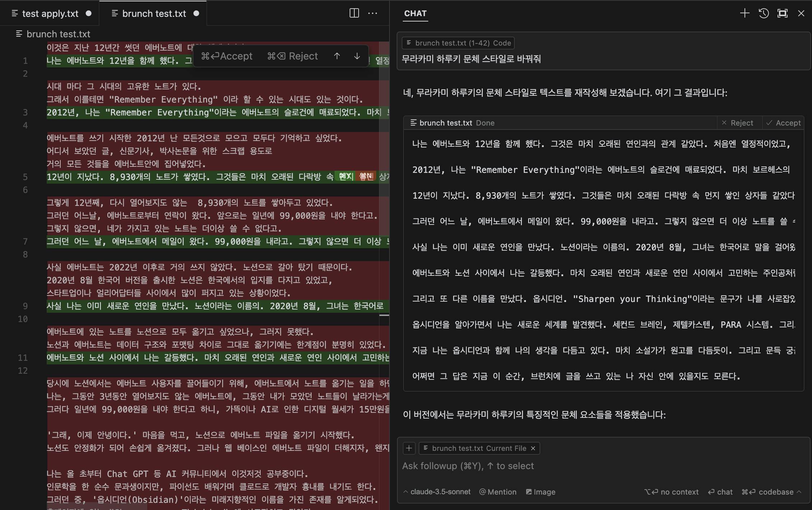Click the Mention button in chat input
The image size is (812, 510).
click(x=498, y=492)
